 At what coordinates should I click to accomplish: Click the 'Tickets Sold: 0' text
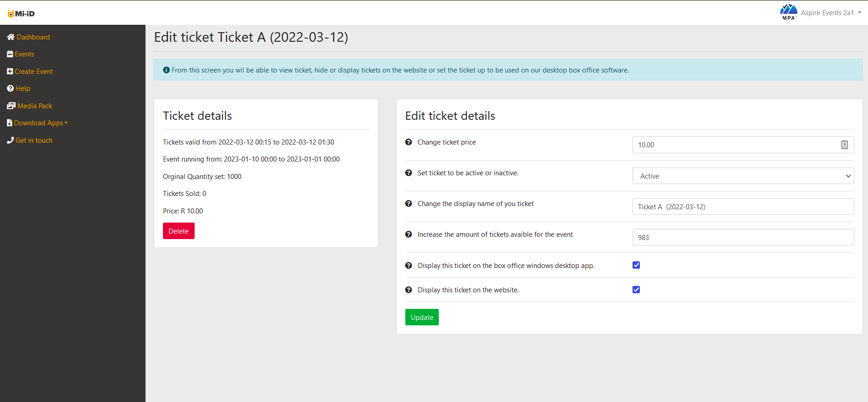185,194
